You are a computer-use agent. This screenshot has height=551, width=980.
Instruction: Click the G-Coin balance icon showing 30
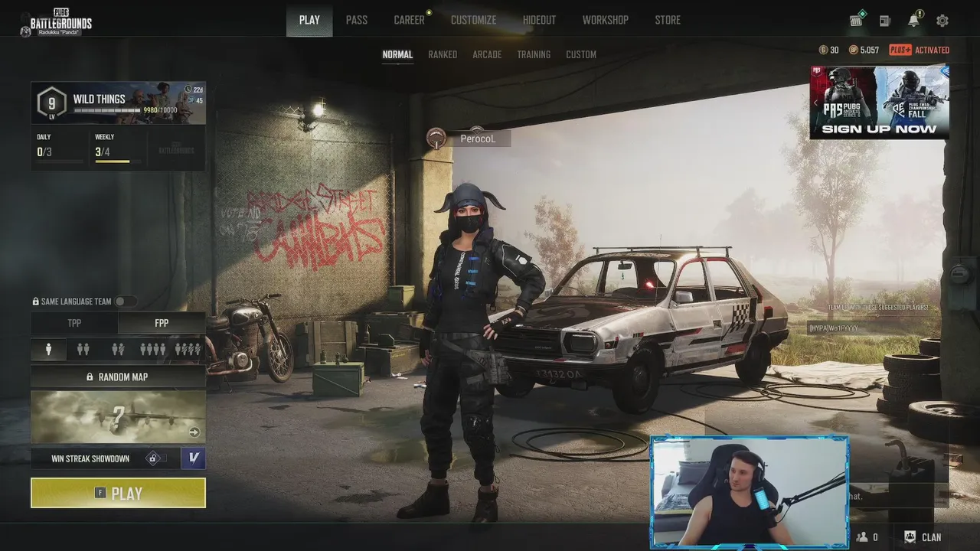[x=824, y=50]
